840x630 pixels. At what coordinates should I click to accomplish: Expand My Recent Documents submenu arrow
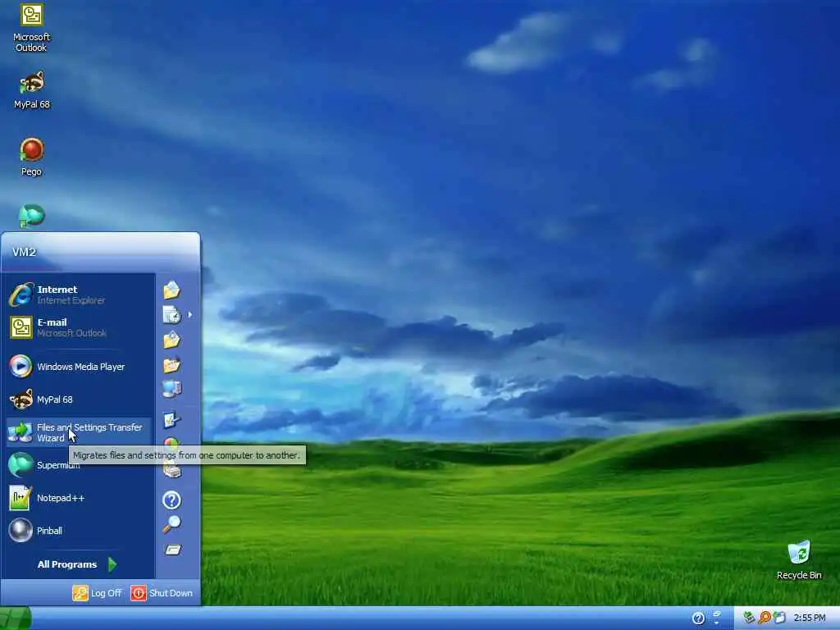pos(190,314)
